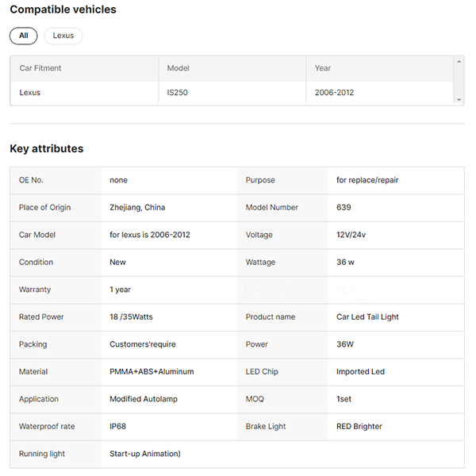This screenshot has height=476, width=476.
Task: Click the "Zhejiang, China" origin value
Action: pos(137,208)
